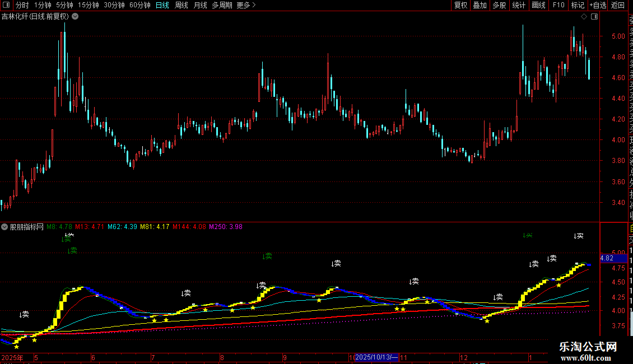This screenshot has width=633, height=364.
Task: Select the 30分钟 period tab
Action: (114, 5)
